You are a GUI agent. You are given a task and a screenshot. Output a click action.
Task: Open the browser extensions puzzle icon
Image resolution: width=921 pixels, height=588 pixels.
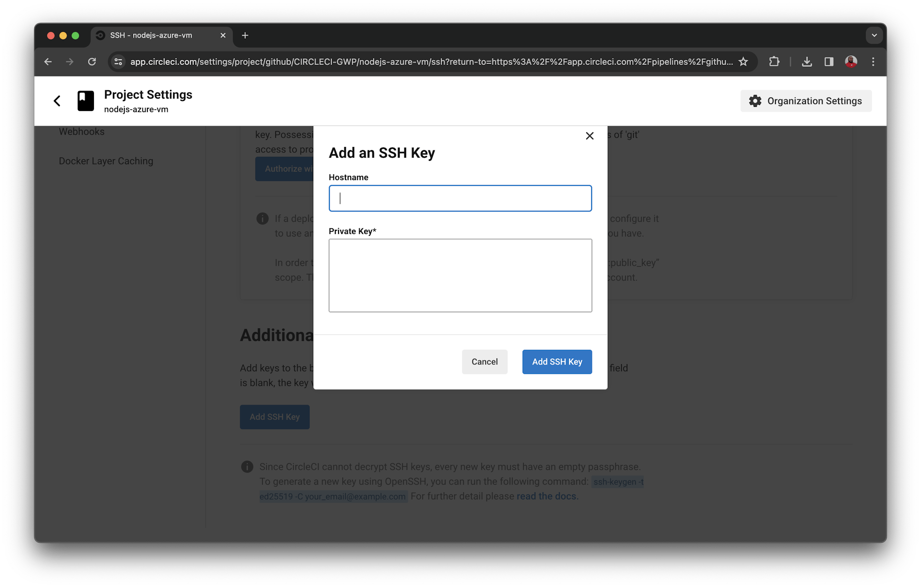[x=774, y=61]
